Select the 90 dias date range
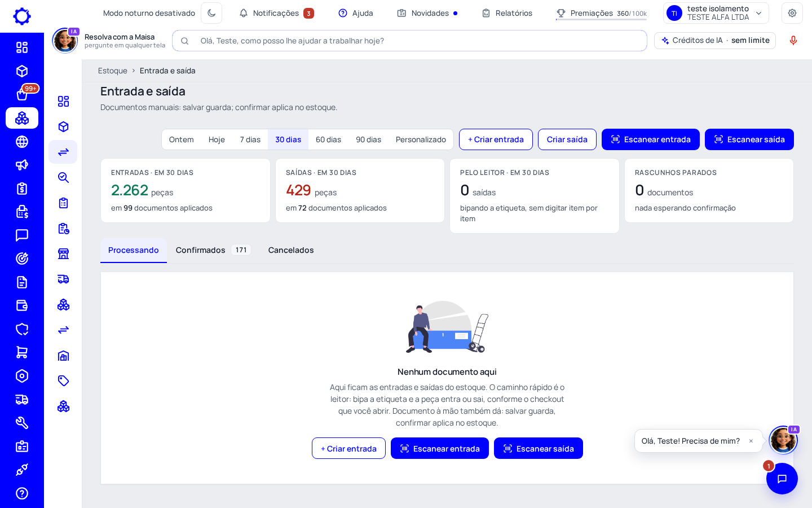Viewport: 812px width, 508px height. (x=369, y=139)
